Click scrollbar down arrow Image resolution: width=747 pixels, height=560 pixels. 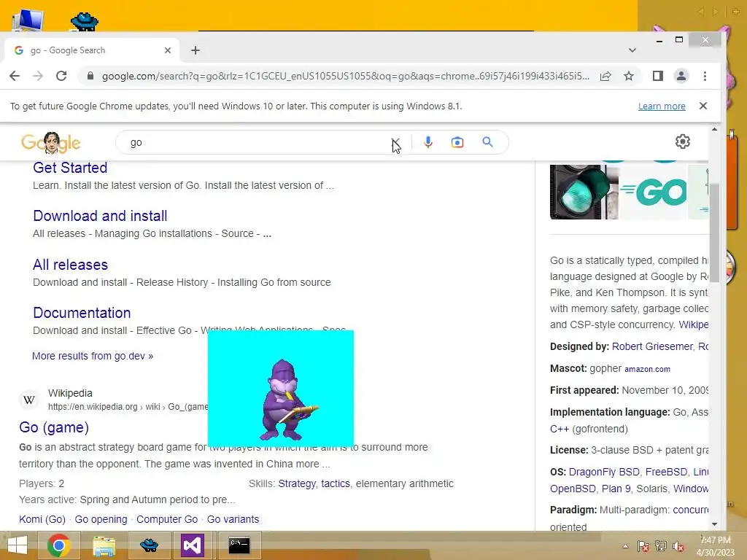(x=714, y=524)
